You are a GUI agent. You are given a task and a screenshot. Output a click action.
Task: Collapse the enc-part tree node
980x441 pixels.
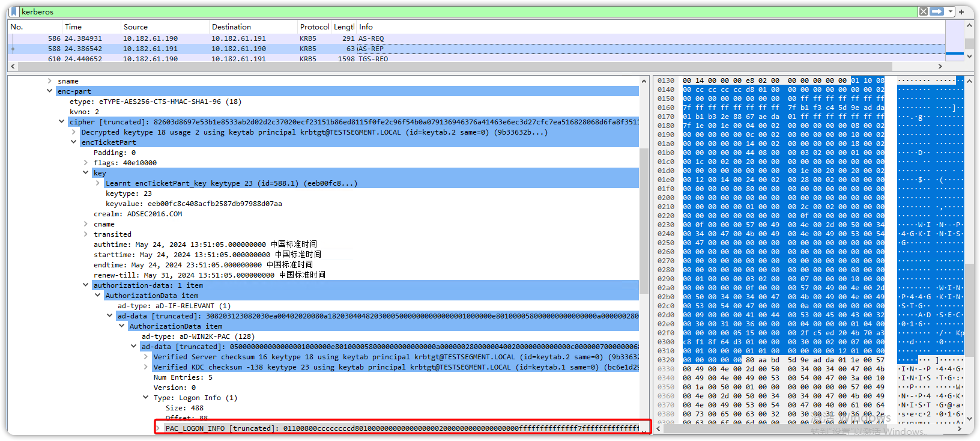point(49,91)
